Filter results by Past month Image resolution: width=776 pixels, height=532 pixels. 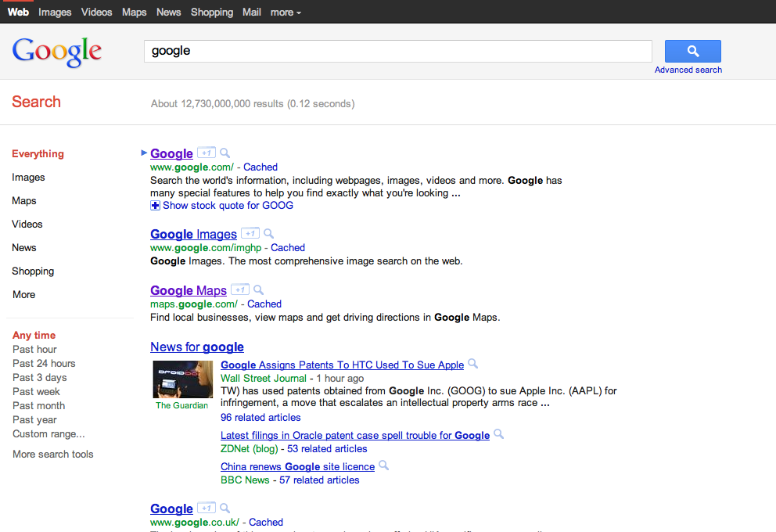coord(38,405)
